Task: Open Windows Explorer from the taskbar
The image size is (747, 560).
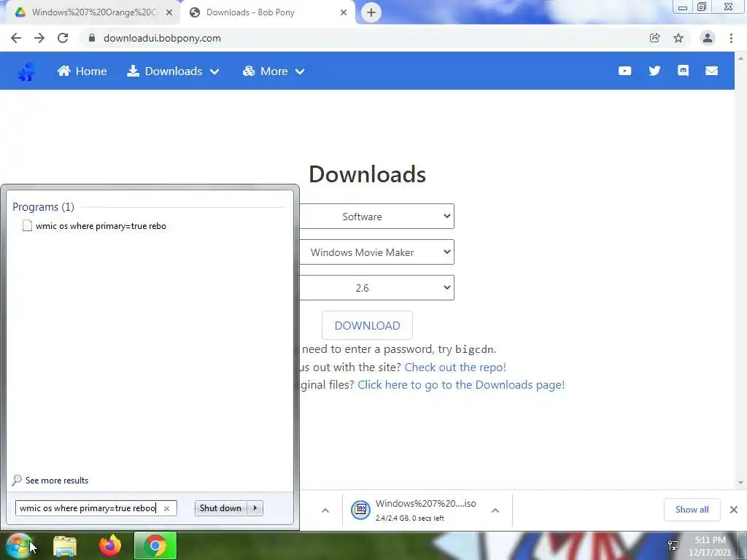Action: coord(65,545)
